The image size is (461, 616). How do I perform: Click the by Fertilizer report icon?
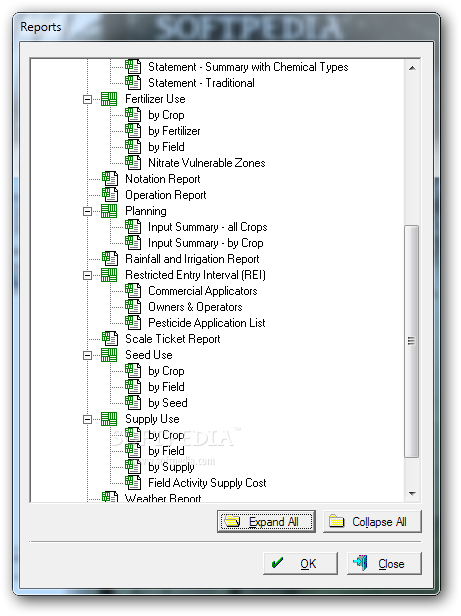[x=133, y=131]
